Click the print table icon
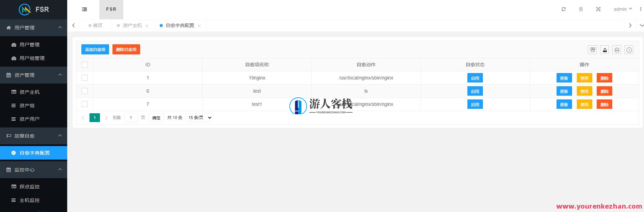This screenshot has height=212, width=644. pos(617,50)
